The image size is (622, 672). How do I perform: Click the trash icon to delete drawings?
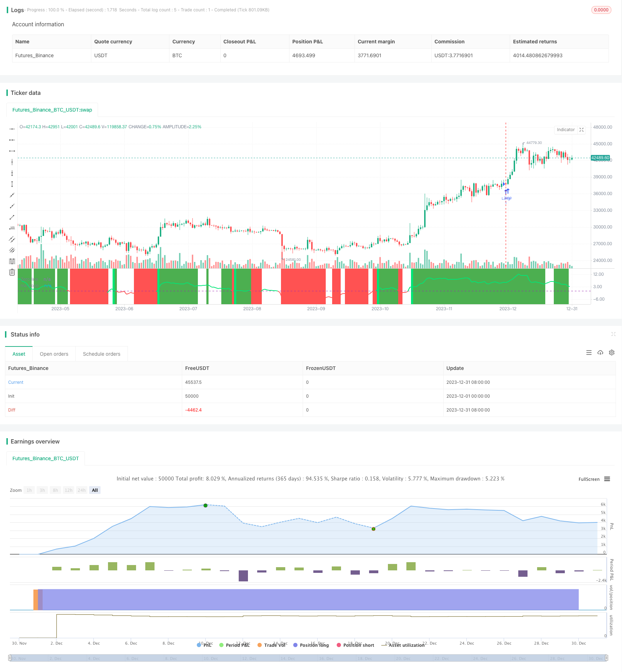[x=12, y=272]
